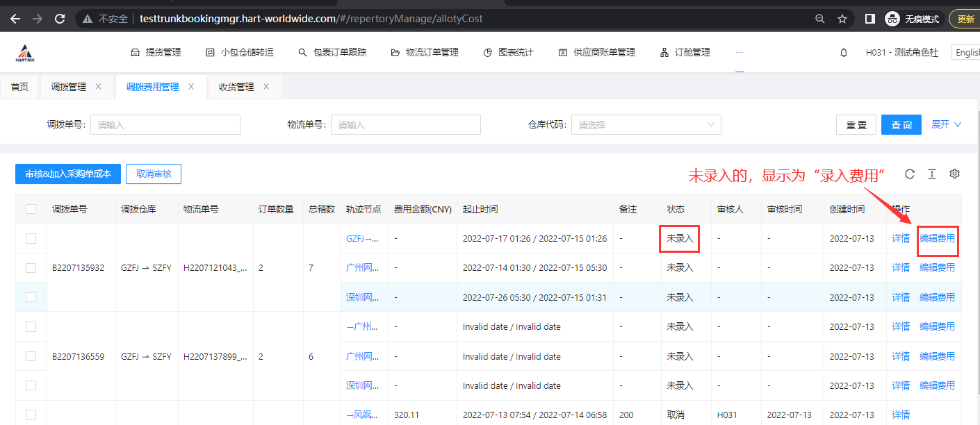Toggle the select-all checkbox in the table header
The height and width of the screenshot is (425, 980).
pos(31,209)
